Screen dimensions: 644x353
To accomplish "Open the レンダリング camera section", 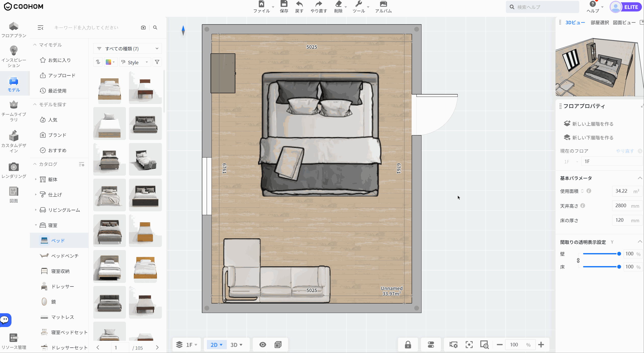I will (14, 170).
